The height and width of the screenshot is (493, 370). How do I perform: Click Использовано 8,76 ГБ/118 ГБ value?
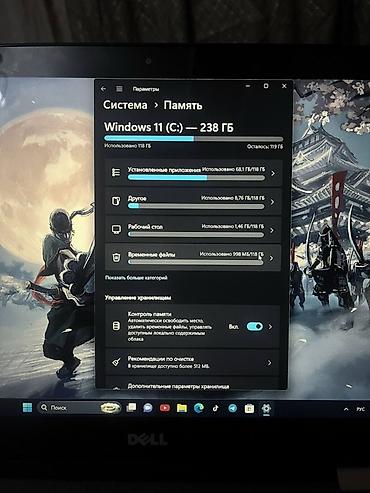(233, 198)
